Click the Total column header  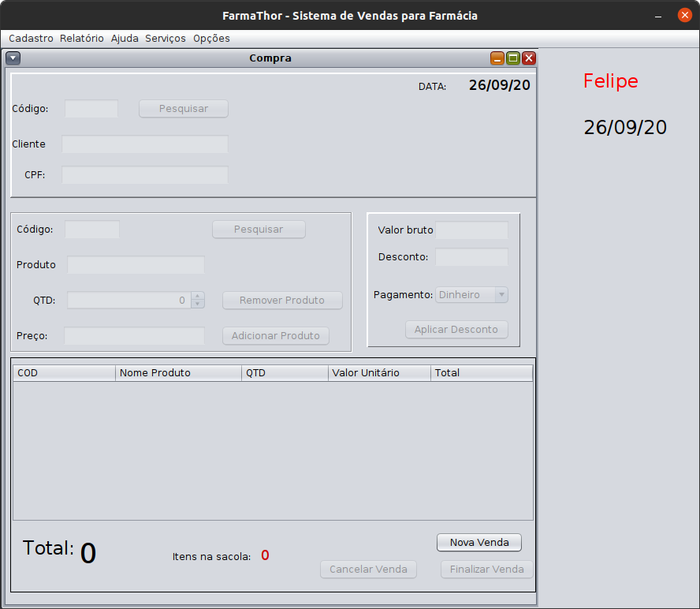click(482, 373)
